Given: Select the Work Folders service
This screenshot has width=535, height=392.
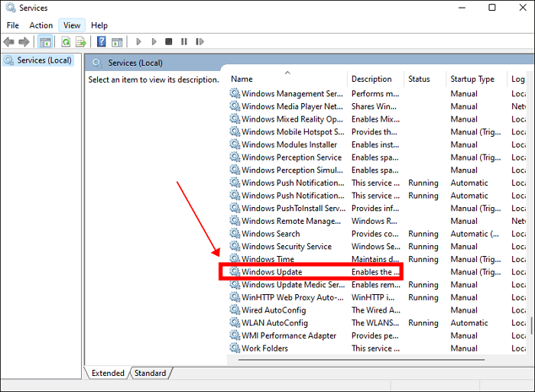Looking at the screenshot, I should click(x=377, y=348).
